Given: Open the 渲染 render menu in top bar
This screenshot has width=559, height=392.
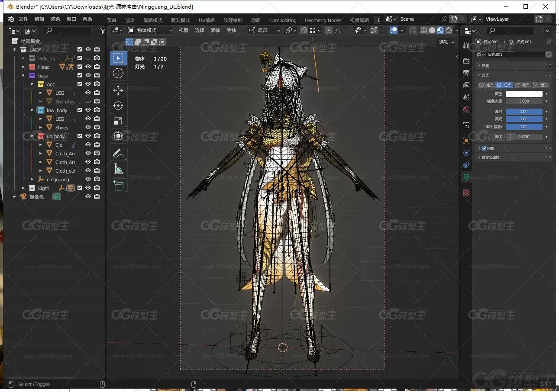Looking at the screenshot, I should 55,19.
